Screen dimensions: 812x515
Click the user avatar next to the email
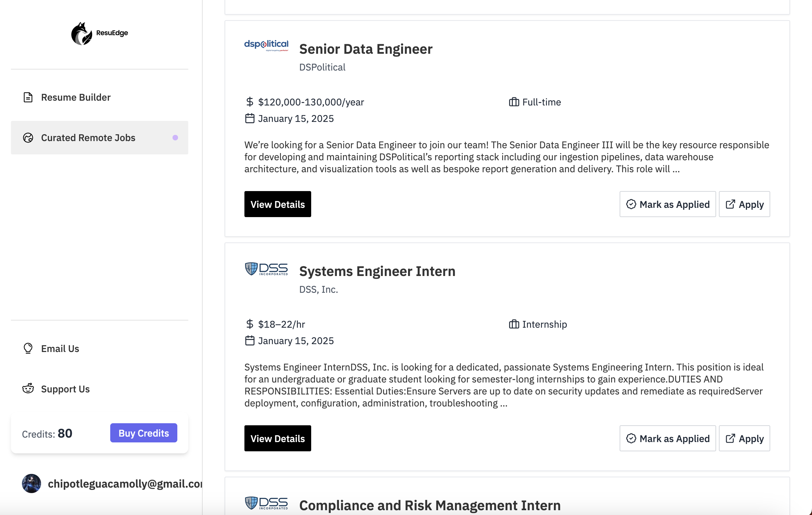(x=31, y=483)
